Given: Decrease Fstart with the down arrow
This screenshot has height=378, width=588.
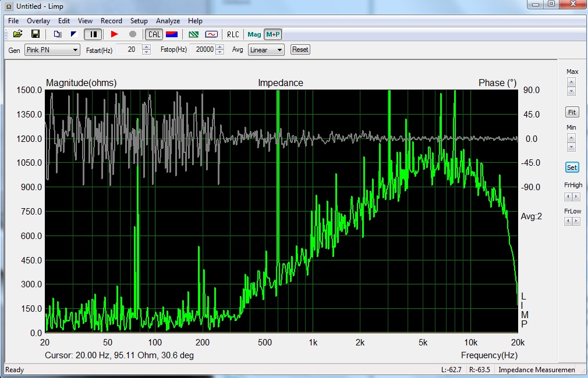Looking at the screenshot, I should pos(147,52).
